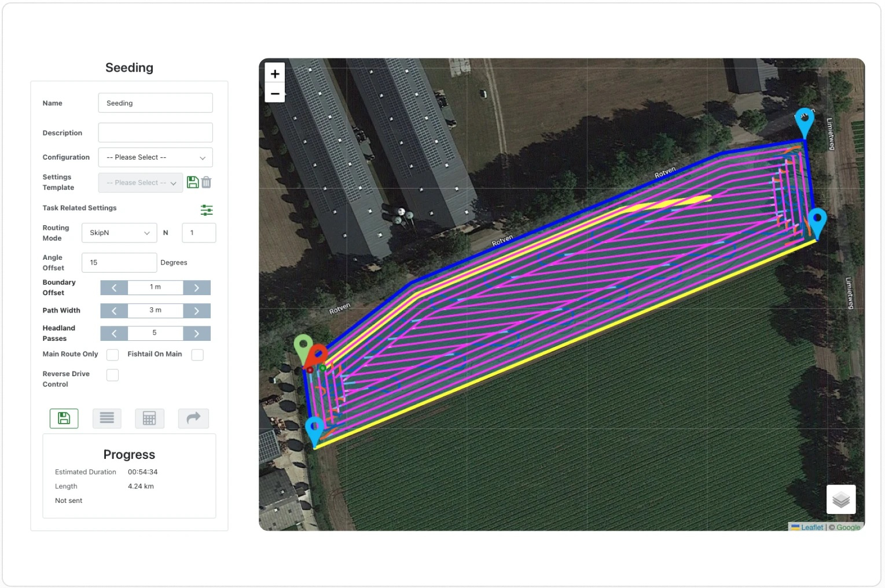The width and height of the screenshot is (885, 588).
Task: Check the Reverse Drive Control box
Action: [x=113, y=375]
